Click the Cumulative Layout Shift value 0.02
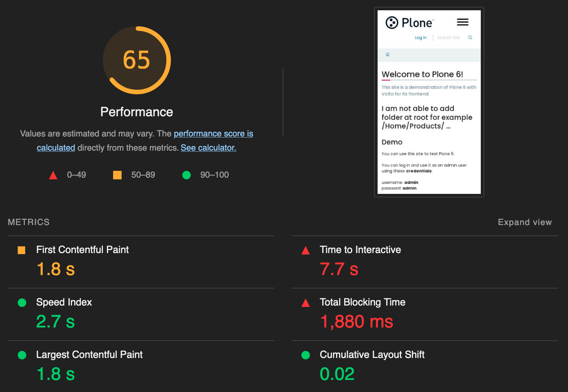 [337, 374]
